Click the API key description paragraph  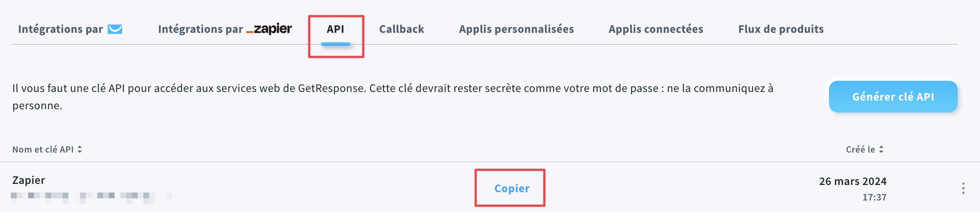tap(393, 97)
